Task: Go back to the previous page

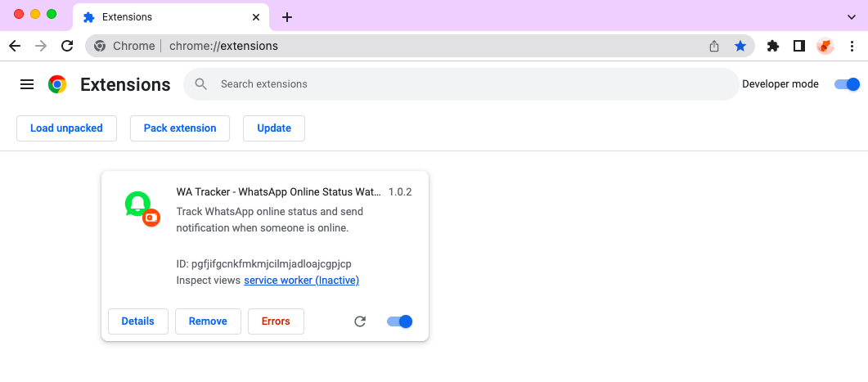Action: click(15, 46)
